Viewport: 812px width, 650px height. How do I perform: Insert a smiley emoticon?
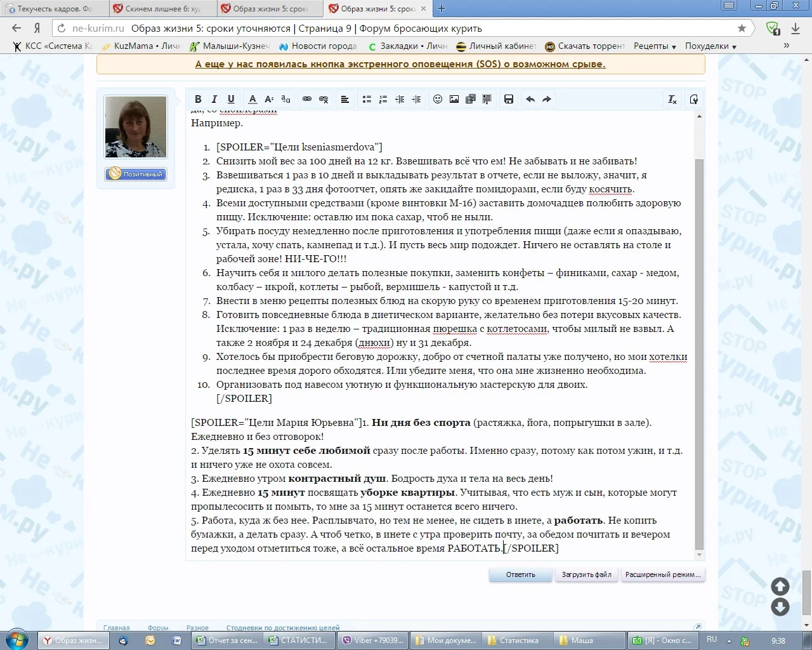click(x=438, y=99)
